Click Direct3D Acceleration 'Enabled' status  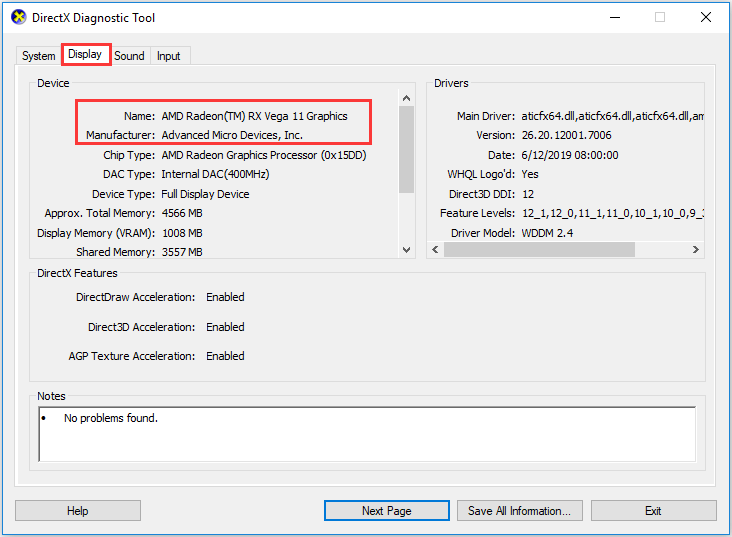pyautogui.click(x=225, y=327)
